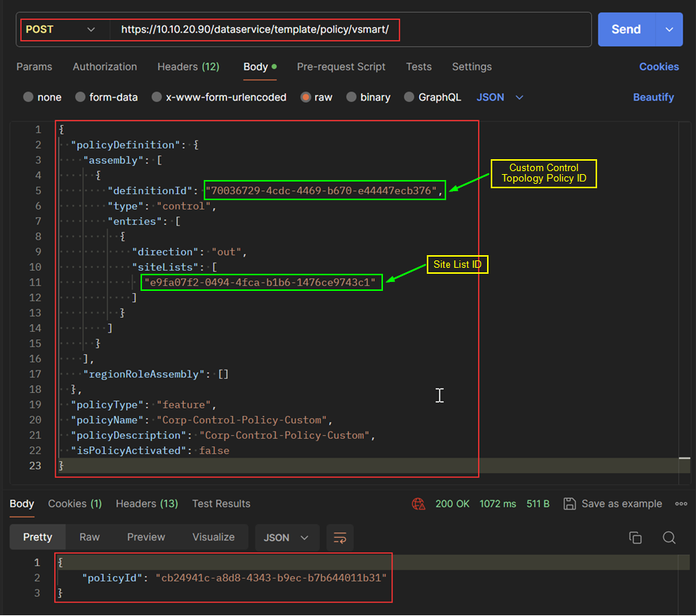
Task: Switch to the Authorization tab
Action: click(x=105, y=66)
